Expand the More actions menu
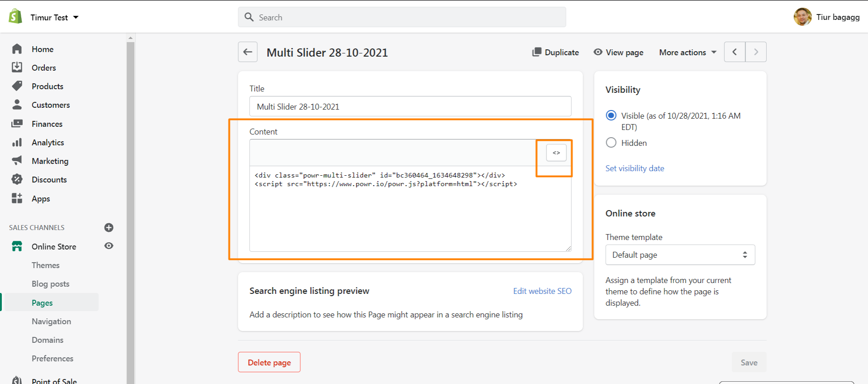868x384 pixels. tap(688, 53)
